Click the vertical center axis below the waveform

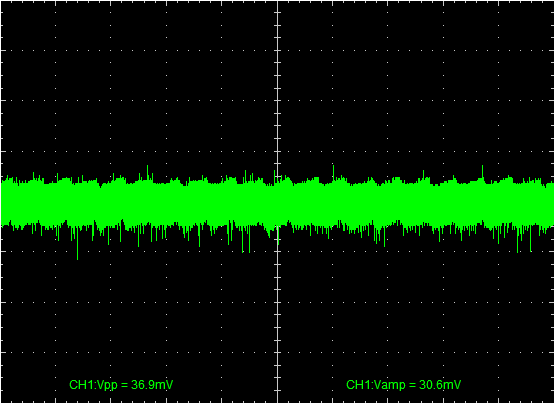point(278,319)
